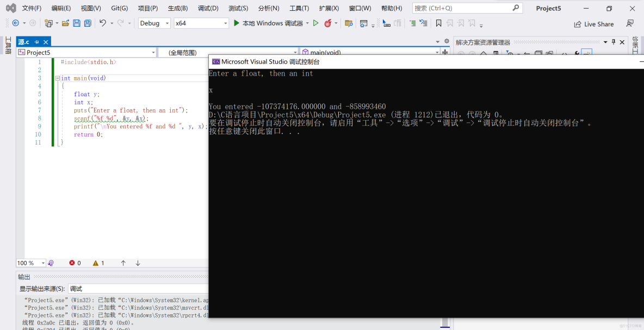The width and height of the screenshot is (644, 330).
Task: Open the 100 % zoom dropdown
Action: [x=31, y=263]
